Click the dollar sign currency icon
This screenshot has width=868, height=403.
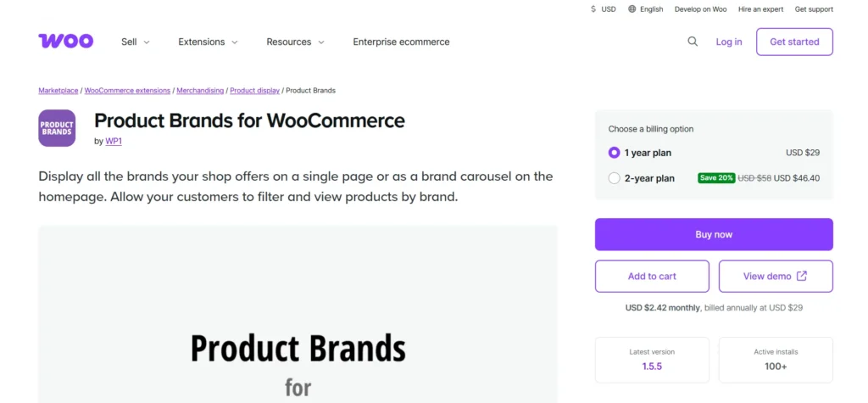point(593,9)
